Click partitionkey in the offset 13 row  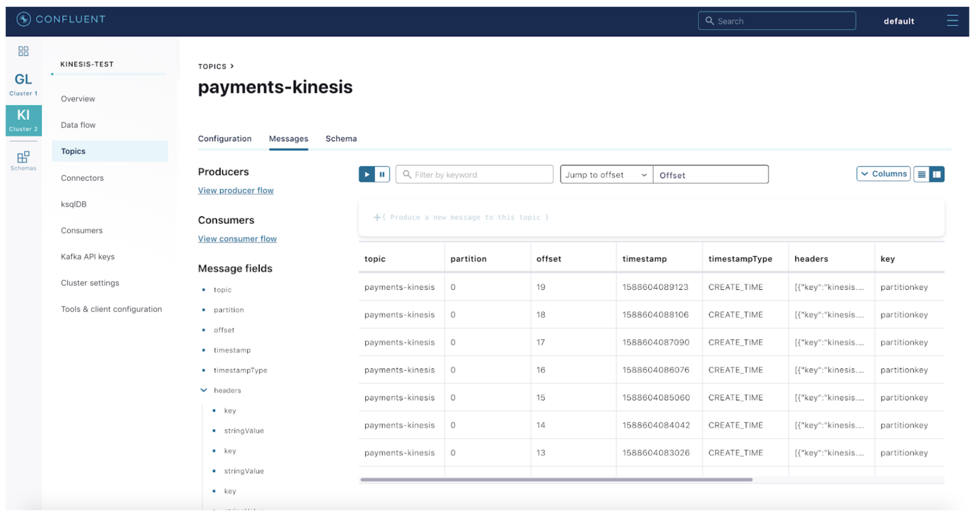pyautogui.click(x=904, y=453)
